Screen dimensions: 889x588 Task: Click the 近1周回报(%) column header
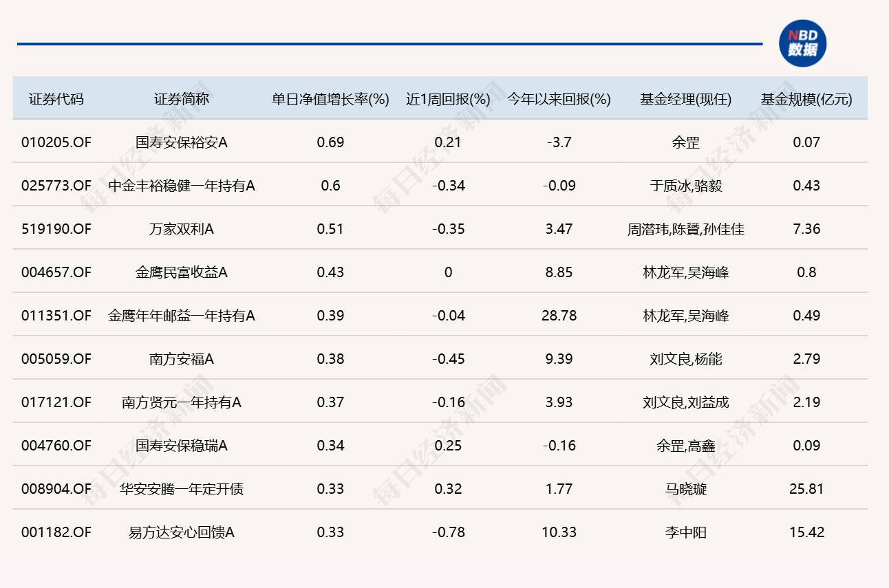(x=448, y=99)
